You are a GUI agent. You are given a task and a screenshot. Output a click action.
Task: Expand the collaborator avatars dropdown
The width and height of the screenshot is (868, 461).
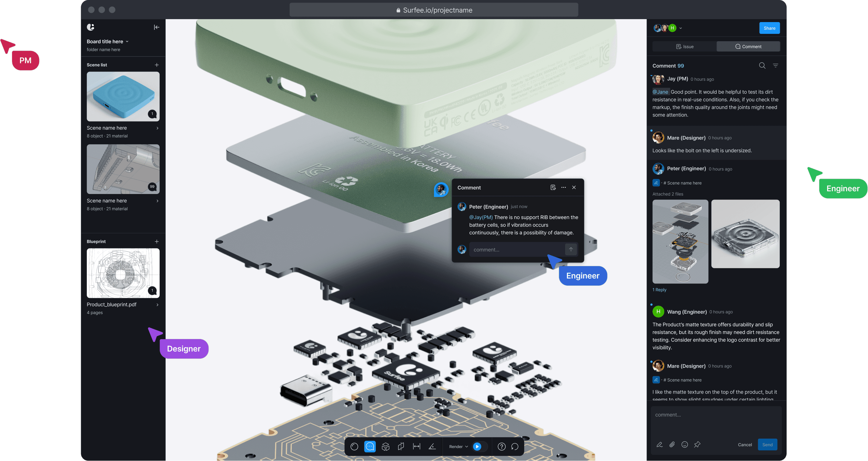[680, 28]
